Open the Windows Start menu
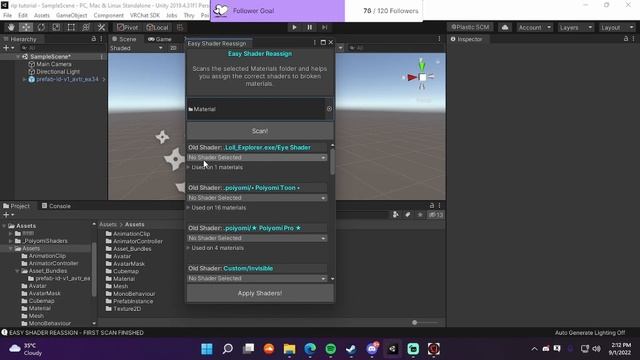This screenshot has width=640, height=360. [x=207, y=349]
